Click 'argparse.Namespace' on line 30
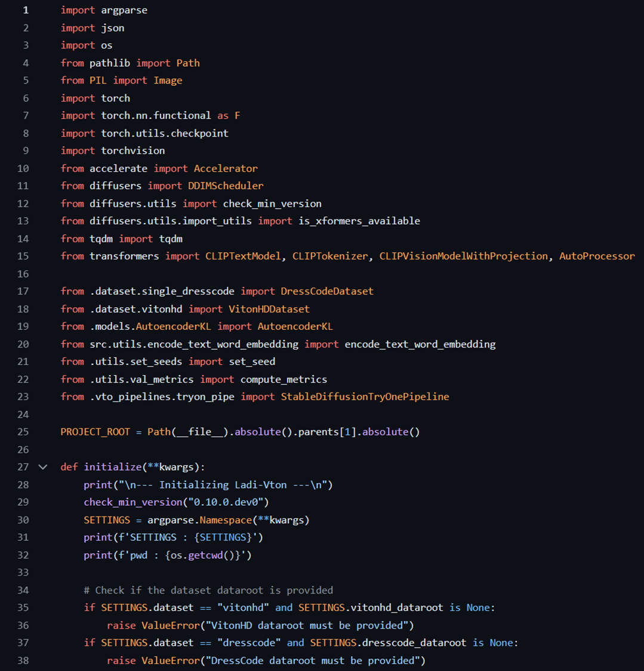This screenshot has height=671, width=644. [x=199, y=520]
